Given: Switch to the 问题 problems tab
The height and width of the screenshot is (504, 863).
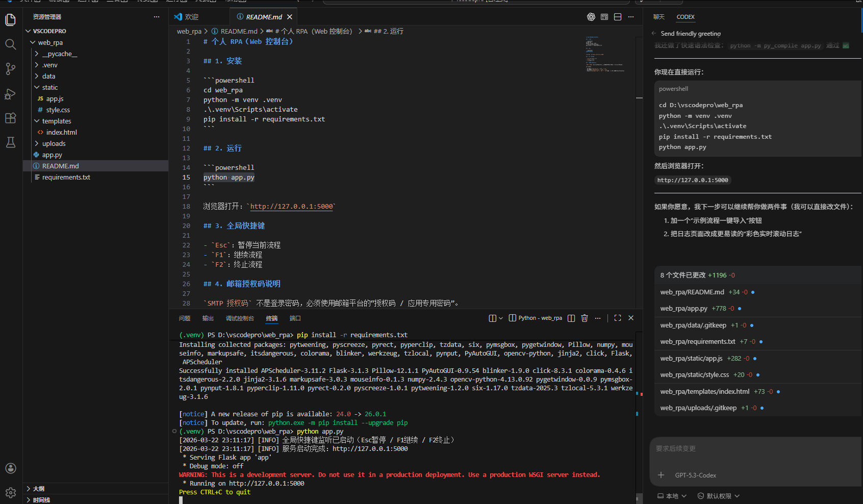Looking at the screenshot, I should (x=185, y=318).
